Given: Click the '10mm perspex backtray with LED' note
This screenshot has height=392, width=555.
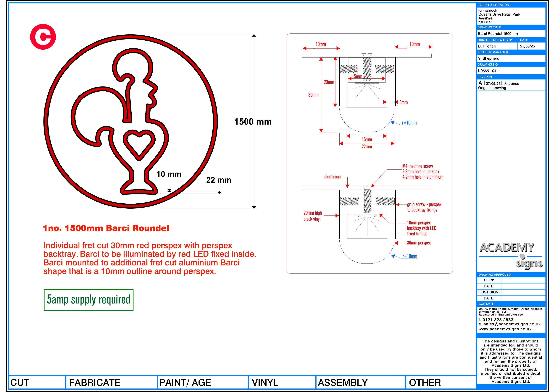Looking at the screenshot, I should coord(422,228).
